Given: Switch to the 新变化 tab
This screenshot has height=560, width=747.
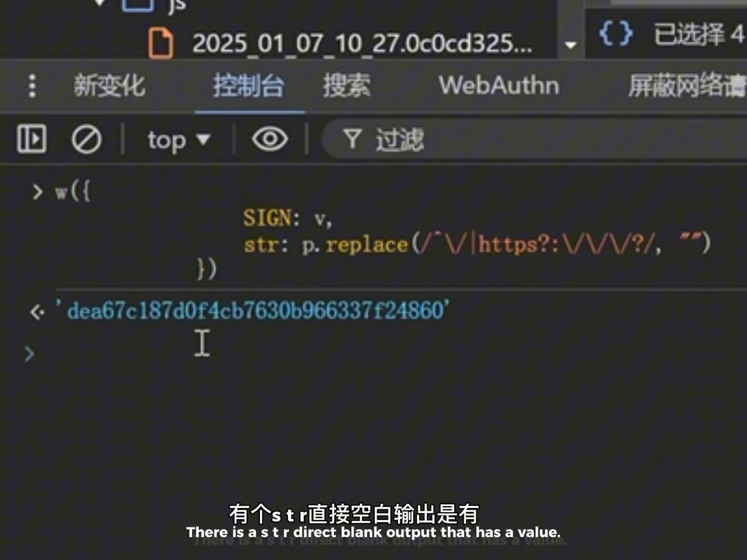Looking at the screenshot, I should [109, 86].
